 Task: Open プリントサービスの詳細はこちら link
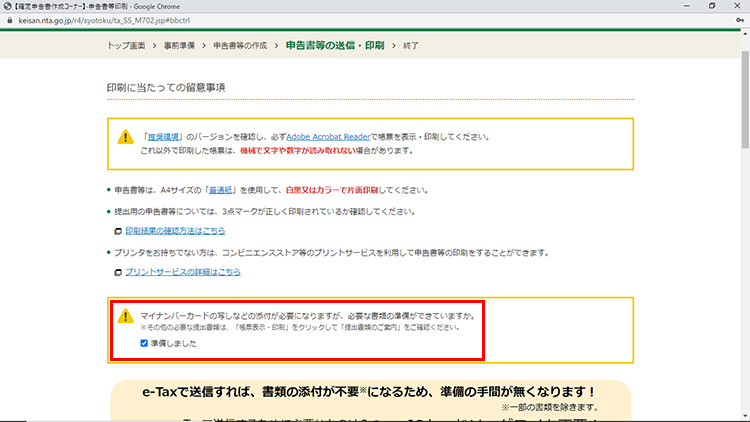182,272
